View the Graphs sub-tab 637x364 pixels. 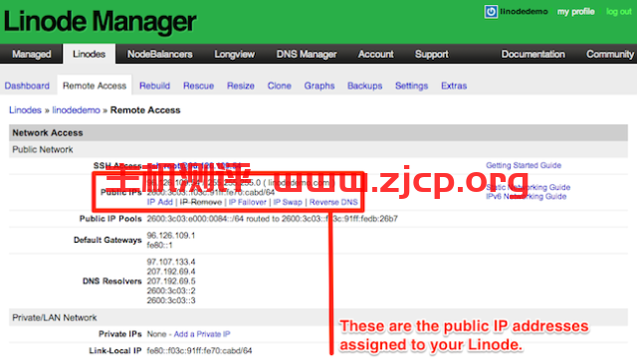tap(319, 86)
